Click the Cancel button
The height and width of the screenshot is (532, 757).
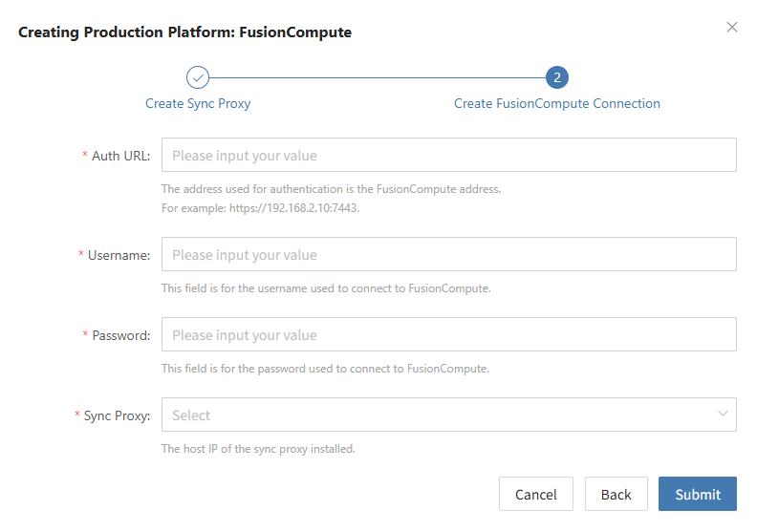536,494
